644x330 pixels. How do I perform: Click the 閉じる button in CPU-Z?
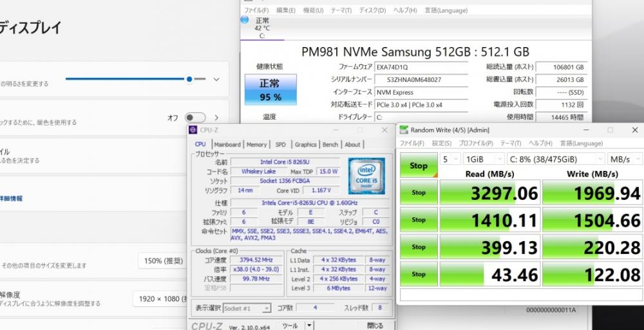coord(375,325)
